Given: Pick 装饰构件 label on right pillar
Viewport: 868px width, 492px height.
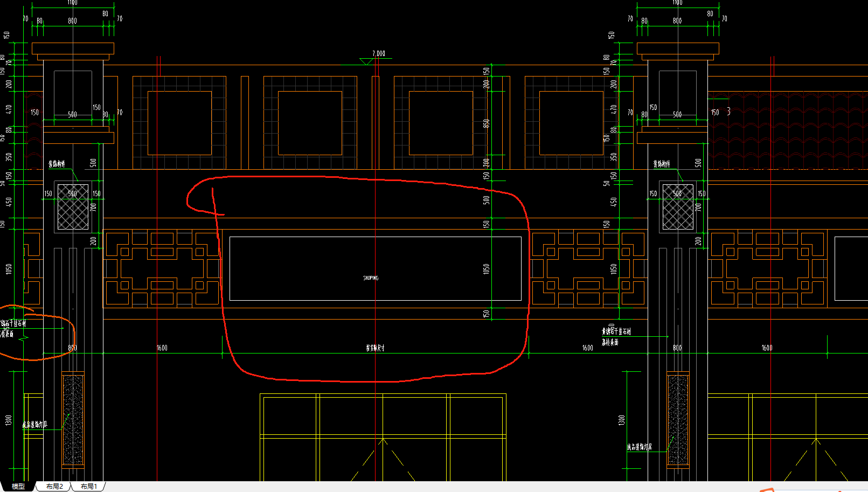Looking at the screenshot, I should tap(662, 164).
